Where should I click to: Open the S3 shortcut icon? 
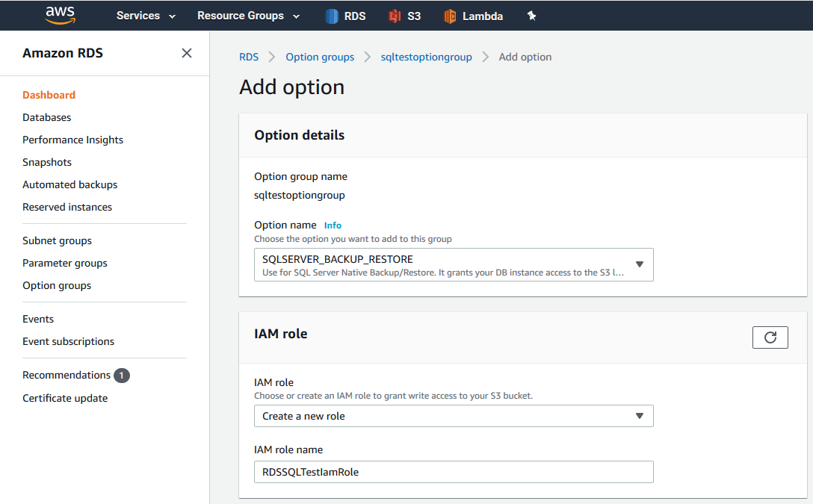[x=395, y=16]
